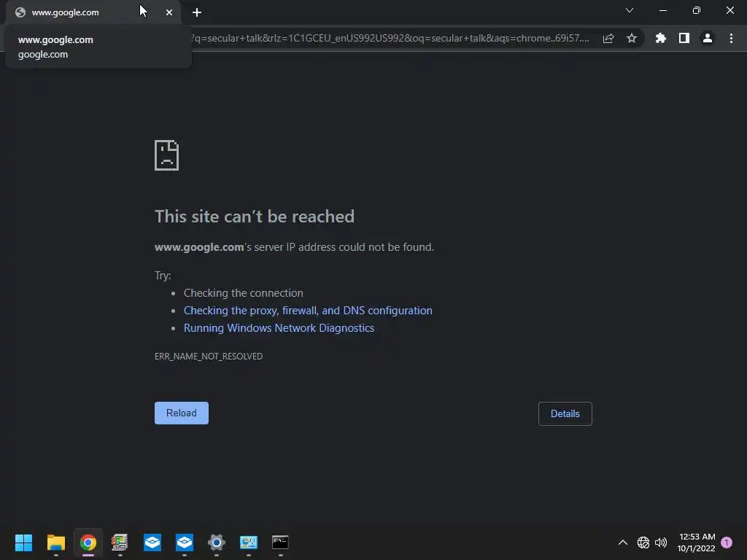Open File Explorer from taskbar
Image resolution: width=747 pixels, height=560 pixels.
pyautogui.click(x=55, y=542)
